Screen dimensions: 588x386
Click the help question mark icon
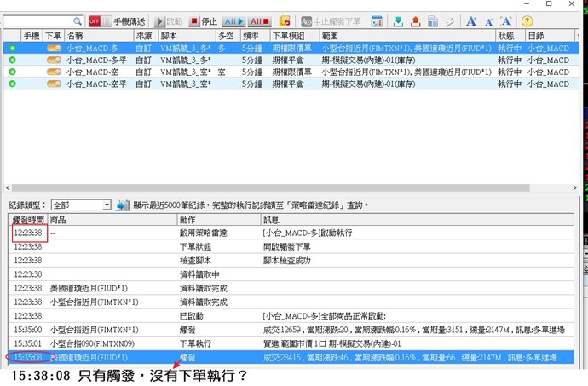527,20
